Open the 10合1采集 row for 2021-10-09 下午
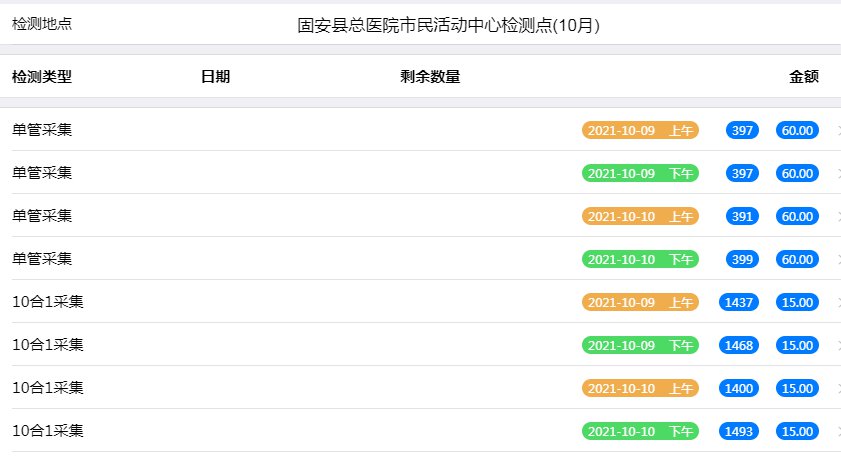This screenshot has width=841, height=462. (x=48, y=345)
